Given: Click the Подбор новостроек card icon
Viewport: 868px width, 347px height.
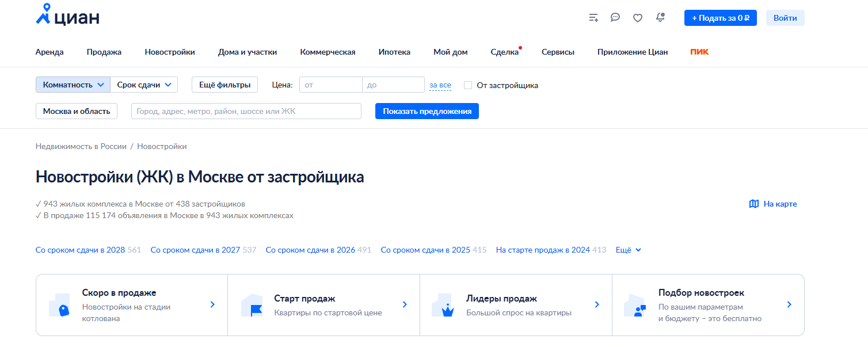Looking at the screenshot, I should tap(635, 305).
